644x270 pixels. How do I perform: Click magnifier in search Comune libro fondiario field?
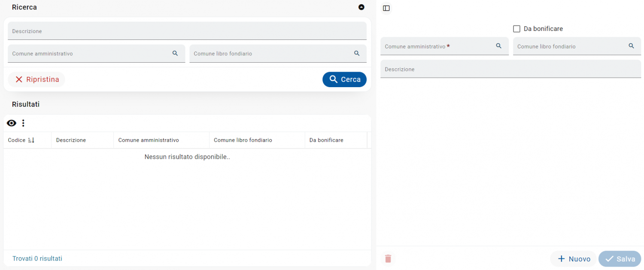pos(357,53)
